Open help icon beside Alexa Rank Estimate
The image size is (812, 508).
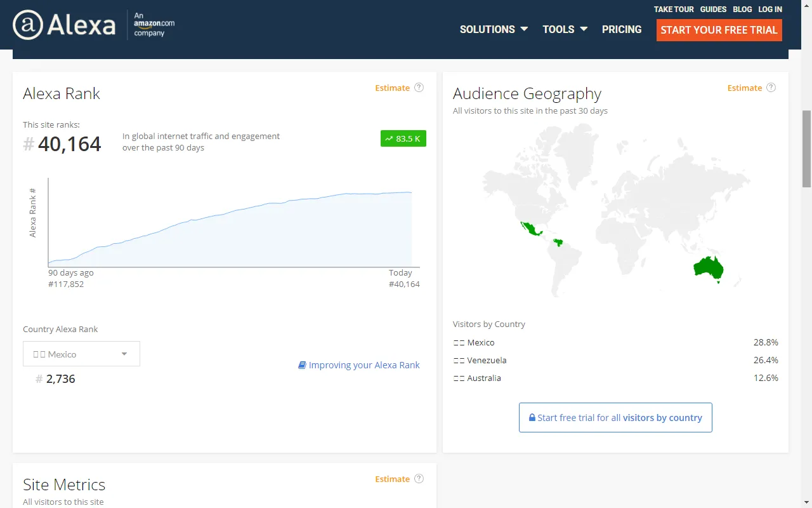tap(419, 88)
